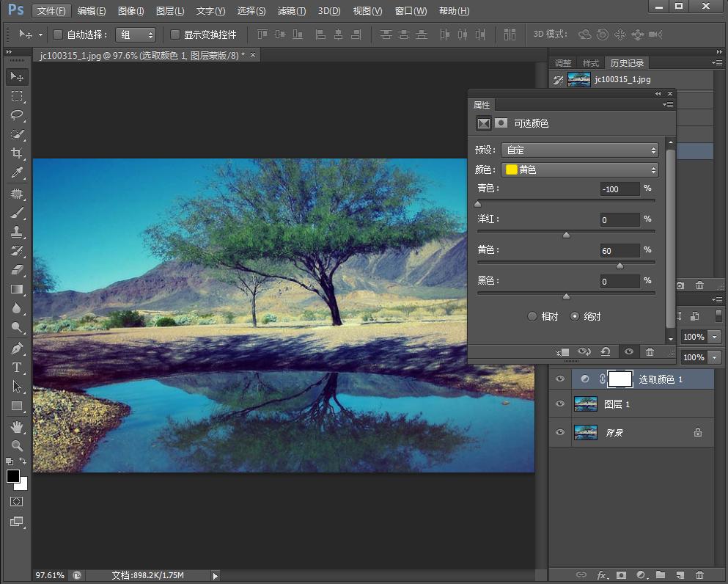Image resolution: width=728 pixels, height=584 pixels.
Task: Select the Spot Healing Brush tool
Action: [x=17, y=193]
